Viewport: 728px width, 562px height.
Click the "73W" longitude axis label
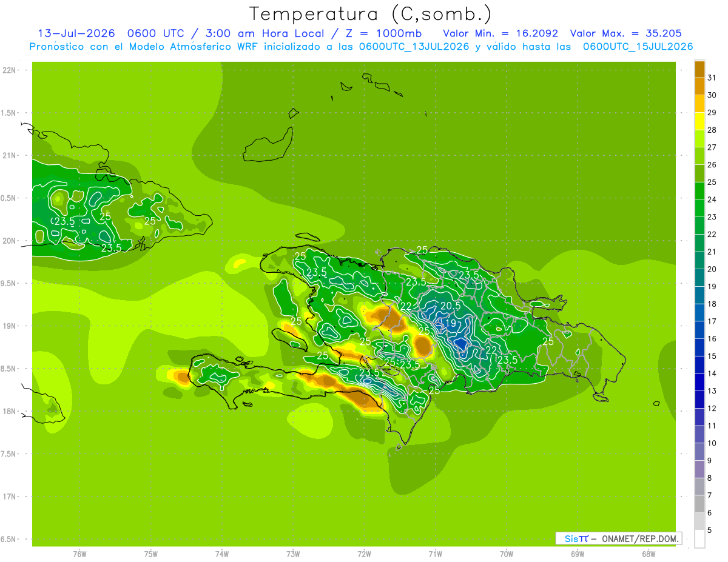293,554
